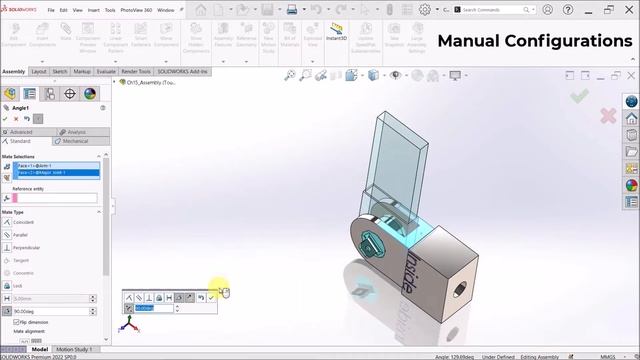The image size is (640, 360).
Task: Pick Parallel in the mate pop-up toolbar
Action: [x=139, y=298]
